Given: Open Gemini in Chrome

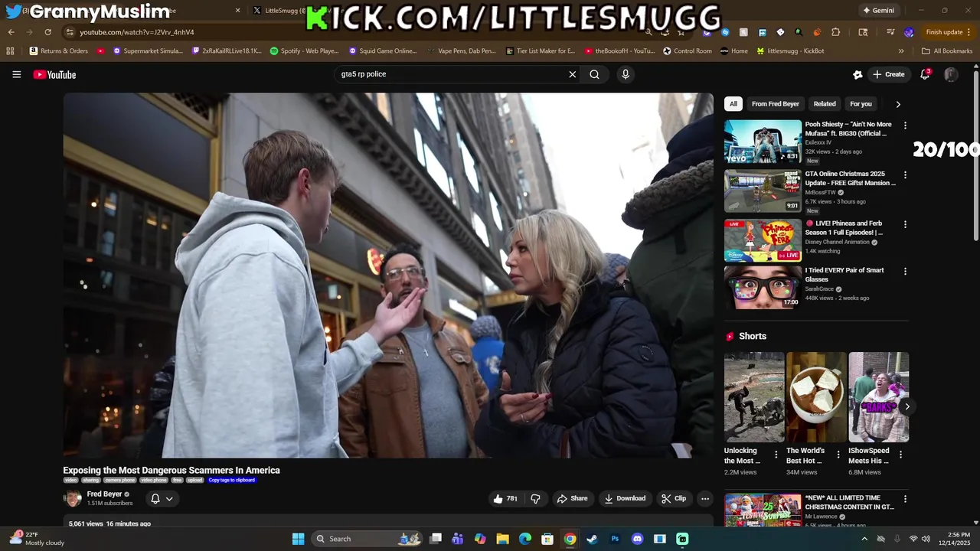Looking at the screenshot, I should (x=878, y=11).
